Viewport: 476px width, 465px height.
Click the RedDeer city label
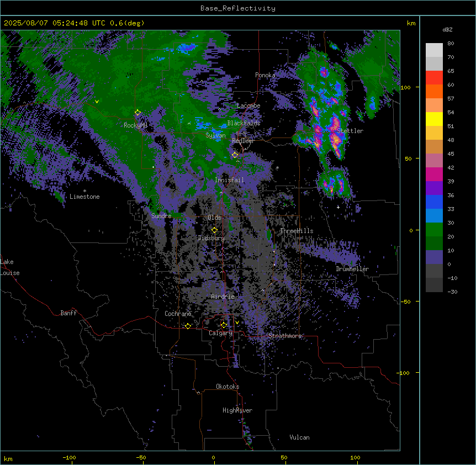pos(243,141)
